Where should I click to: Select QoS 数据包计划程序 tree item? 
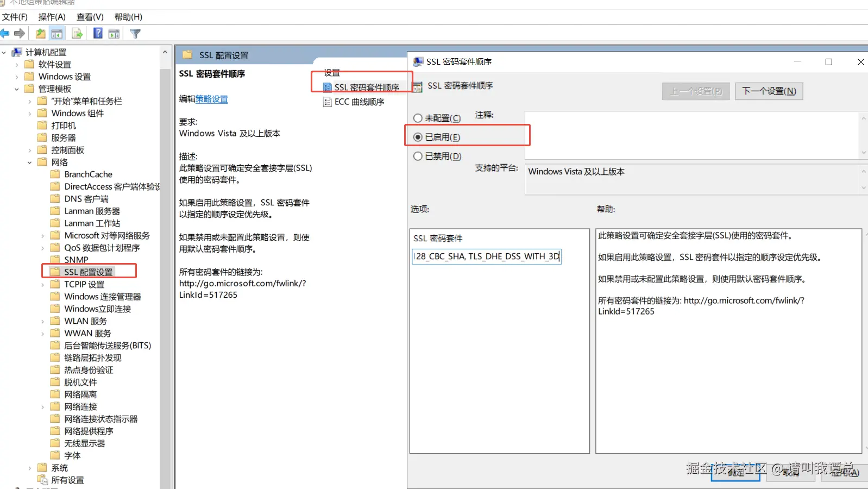pyautogui.click(x=102, y=247)
